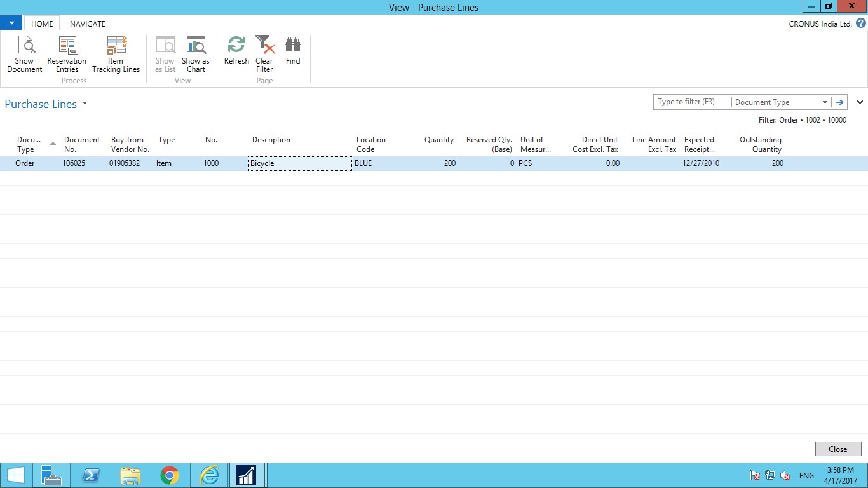Click the Type to filter input field
Viewport: 868px width, 488px height.
pos(691,102)
